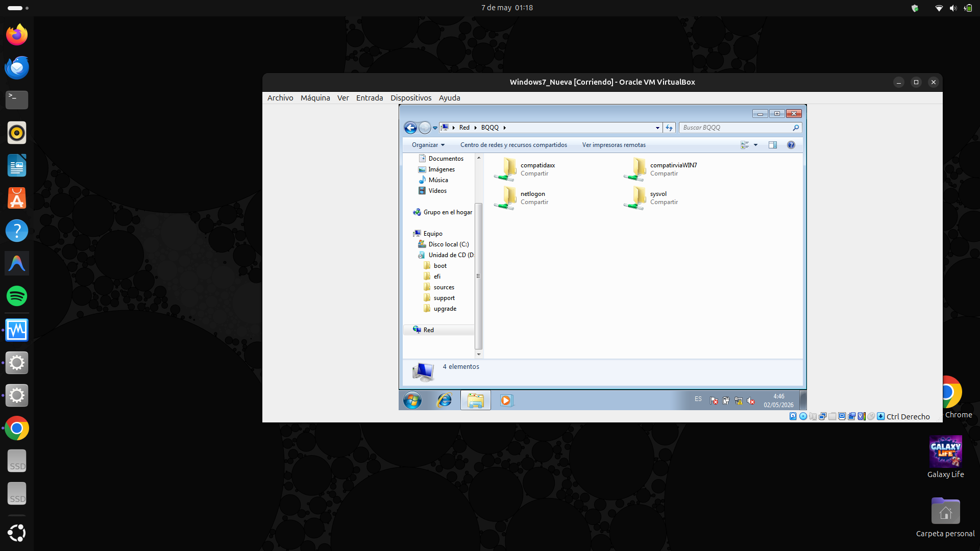
Task: Open Spotify from the Ubuntu dock
Action: 17,296
